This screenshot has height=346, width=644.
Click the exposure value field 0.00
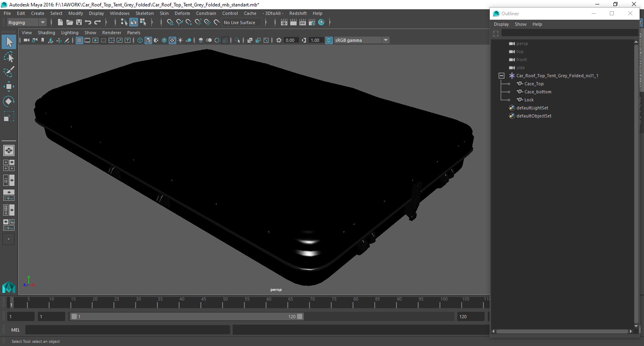(x=291, y=40)
